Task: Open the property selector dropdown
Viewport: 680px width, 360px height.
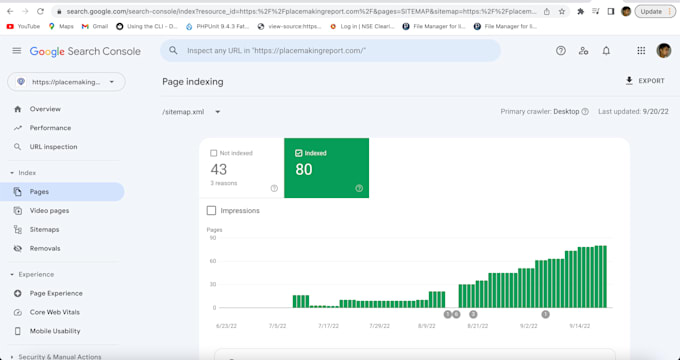Action: point(66,82)
